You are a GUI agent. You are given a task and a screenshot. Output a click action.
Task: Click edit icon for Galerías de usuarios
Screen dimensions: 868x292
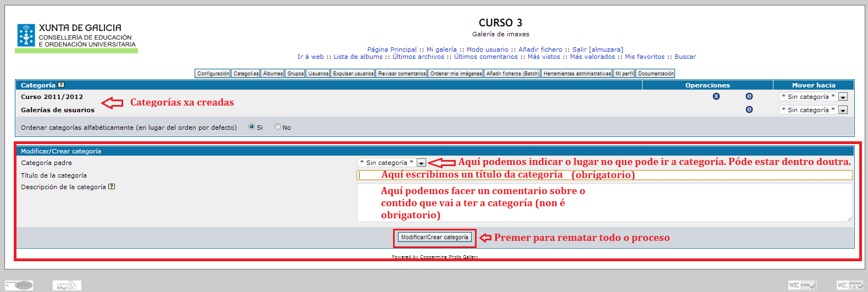coord(749,109)
